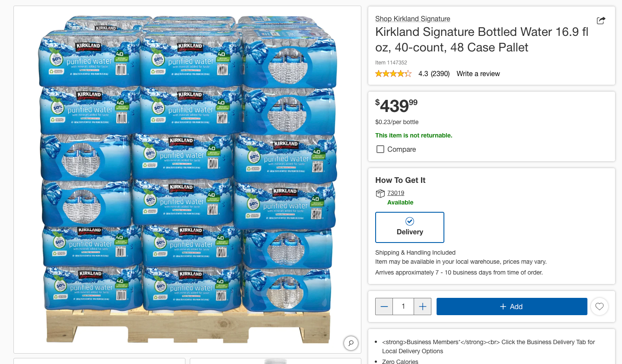Screen dimensions: 622x364
Task: Select the Delivery fulfillment option
Action: (x=409, y=227)
